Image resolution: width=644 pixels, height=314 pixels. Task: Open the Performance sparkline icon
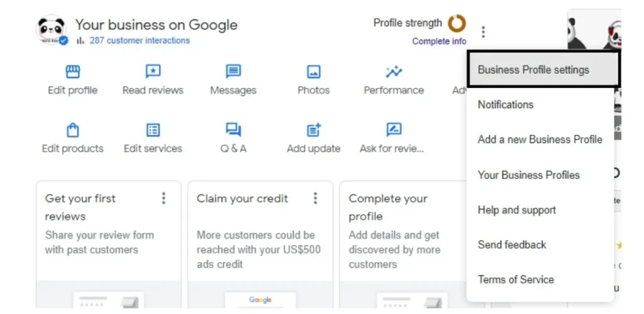(x=394, y=72)
